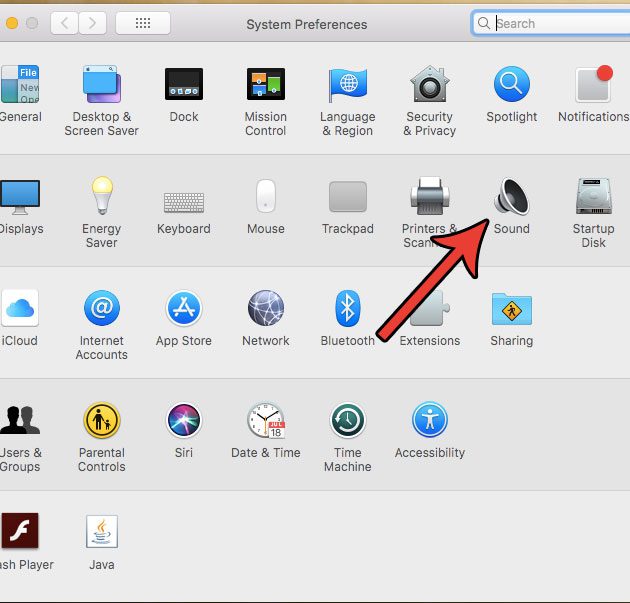This screenshot has width=630, height=603.
Task: Click the back navigation arrow button
Action: [64, 23]
